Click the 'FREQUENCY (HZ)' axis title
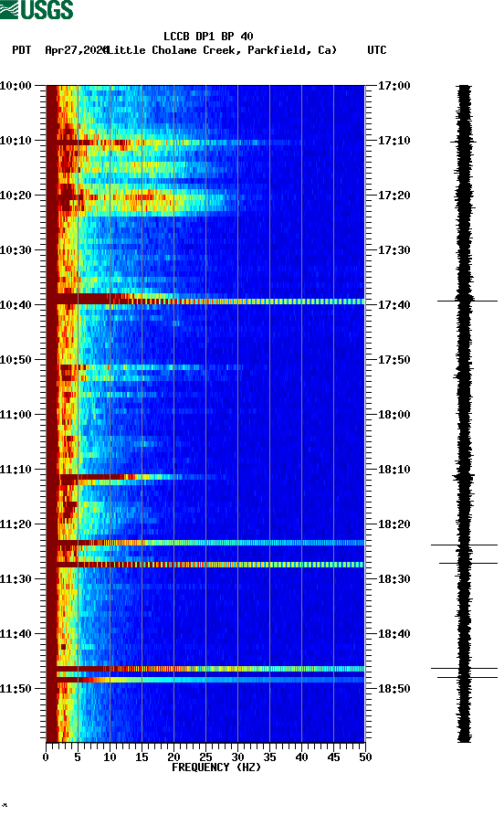 coord(216,767)
